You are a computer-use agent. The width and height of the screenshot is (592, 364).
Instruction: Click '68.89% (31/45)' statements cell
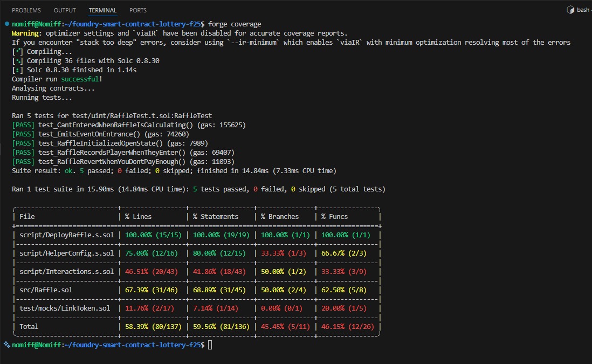tap(219, 290)
